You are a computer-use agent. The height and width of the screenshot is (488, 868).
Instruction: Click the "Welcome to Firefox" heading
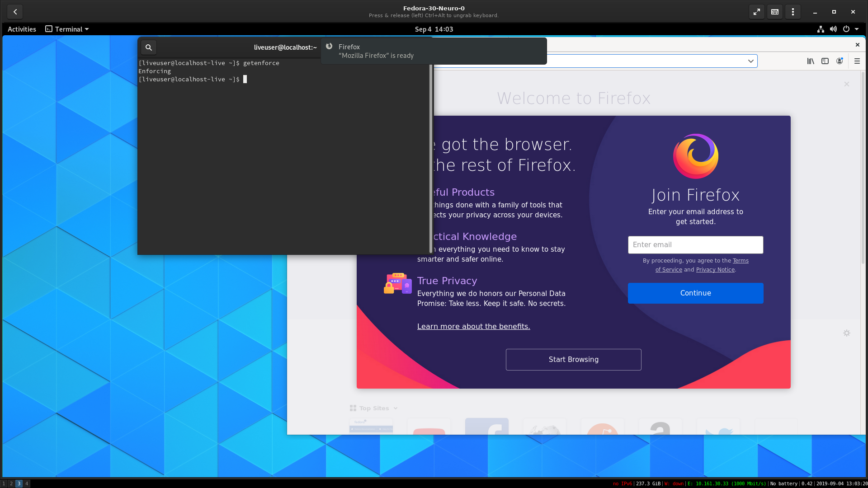pyautogui.click(x=574, y=99)
